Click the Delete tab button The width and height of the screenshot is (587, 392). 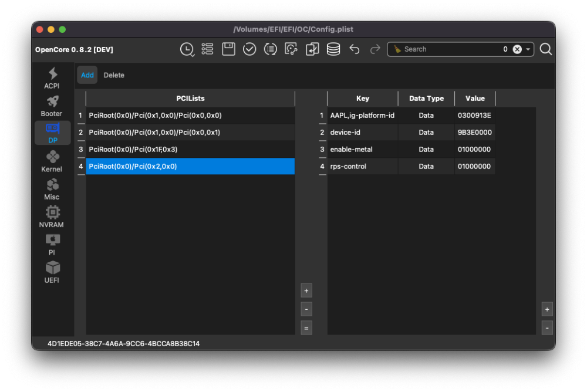[x=114, y=75]
